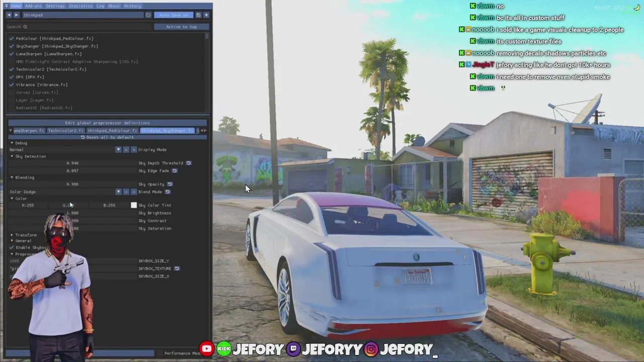Disable the PedColour effect checkbox
This screenshot has height=362, width=644.
(12, 39)
